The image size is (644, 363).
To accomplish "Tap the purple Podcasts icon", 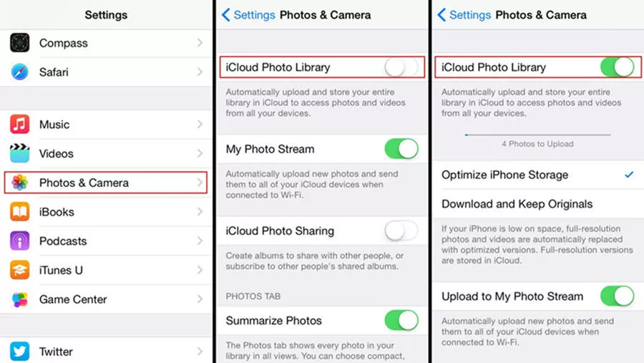I will [x=20, y=241].
